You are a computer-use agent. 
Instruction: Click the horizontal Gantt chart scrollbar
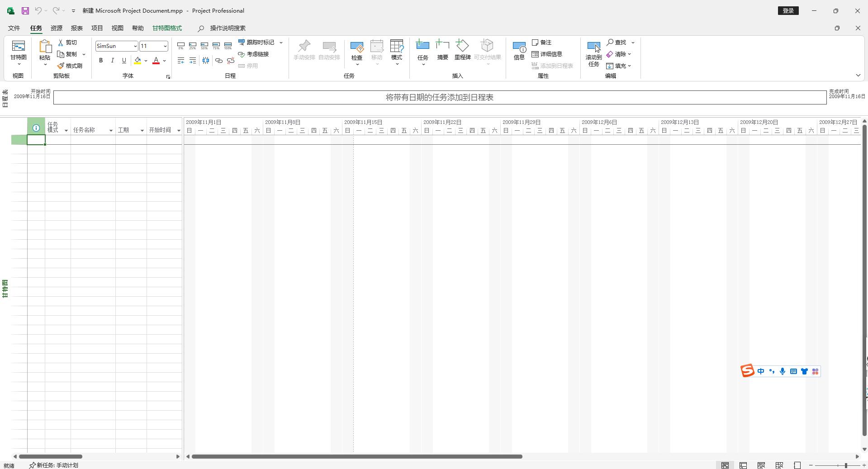tap(357, 456)
